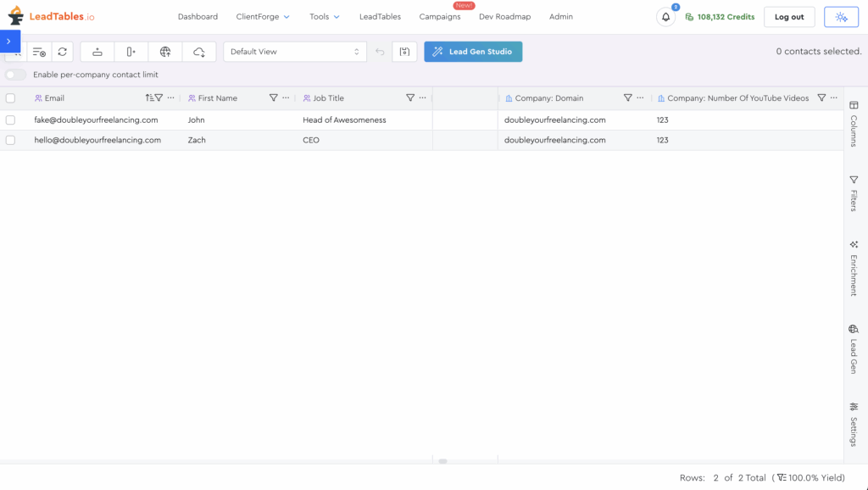Expand the Tools dropdown in navigation
This screenshot has height=490, width=868.
click(325, 17)
